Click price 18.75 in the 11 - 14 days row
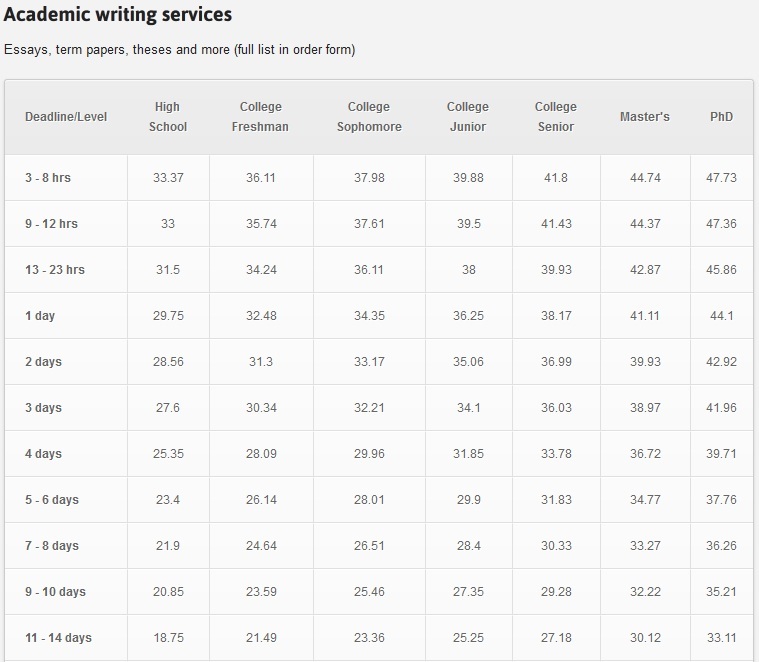Viewport: 759px width, 662px height. pyautogui.click(x=168, y=637)
